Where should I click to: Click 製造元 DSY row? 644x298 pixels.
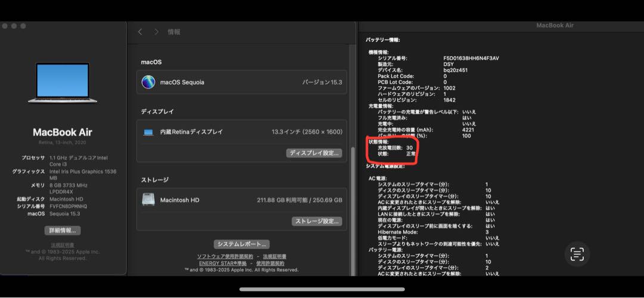coord(416,64)
